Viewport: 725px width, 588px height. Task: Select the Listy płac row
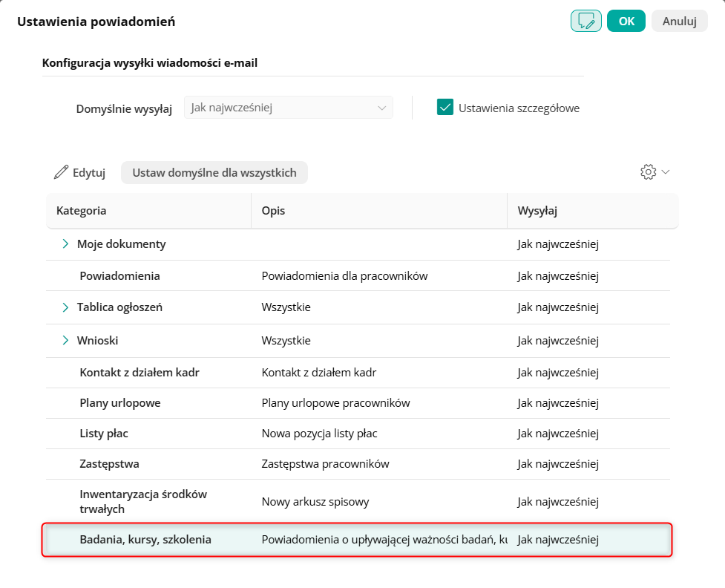pyautogui.click(x=110, y=434)
